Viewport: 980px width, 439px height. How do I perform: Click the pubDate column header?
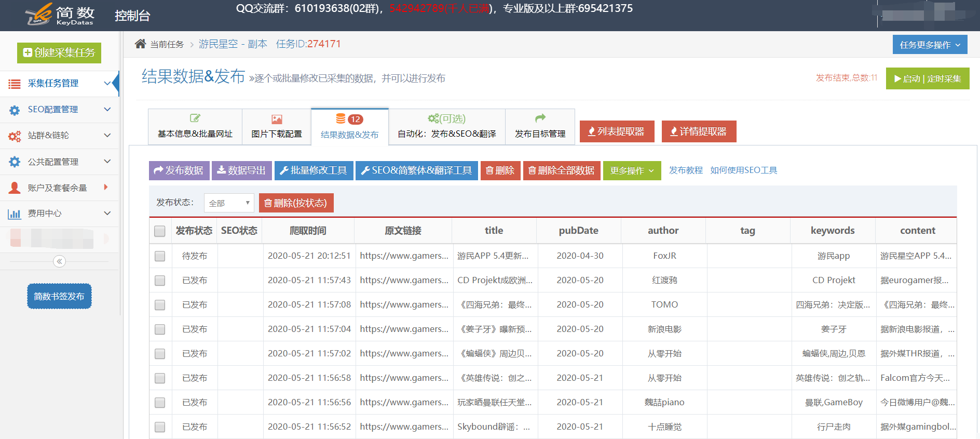coord(579,231)
